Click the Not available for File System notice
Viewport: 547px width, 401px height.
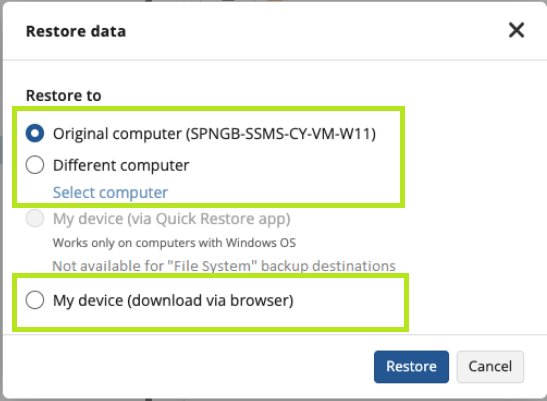[x=224, y=266]
